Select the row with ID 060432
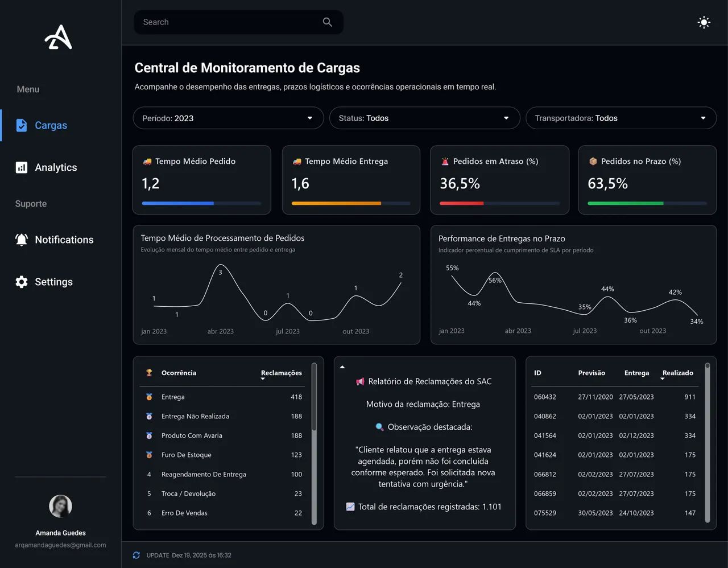Screen dimensions: 728x568 (615, 397)
